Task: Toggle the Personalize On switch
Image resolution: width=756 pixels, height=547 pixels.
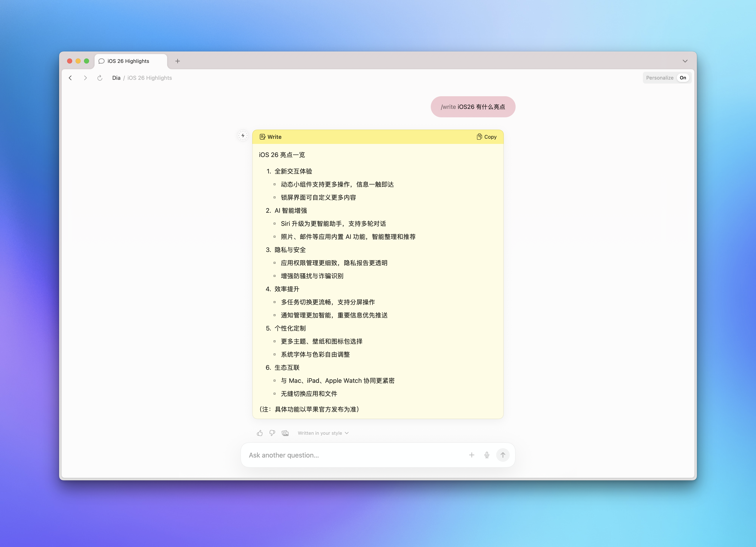Action: 683,78
